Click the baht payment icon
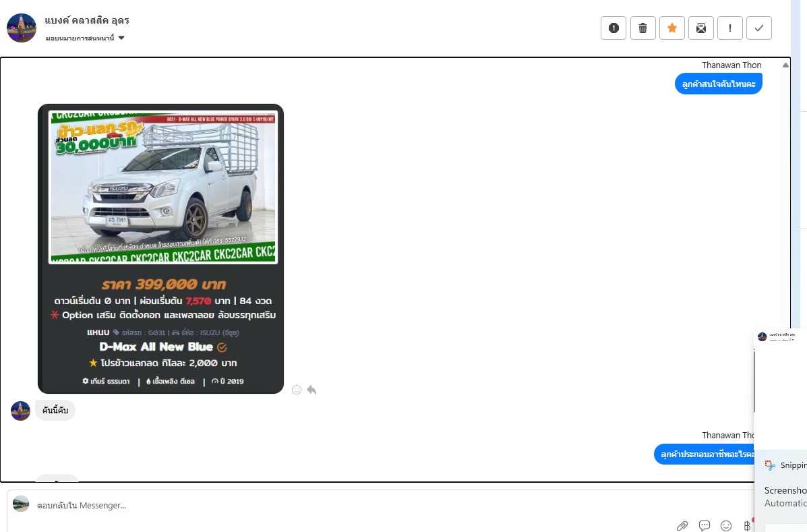This screenshot has width=807, height=532. pyautogui.click(x=747, y=525)
